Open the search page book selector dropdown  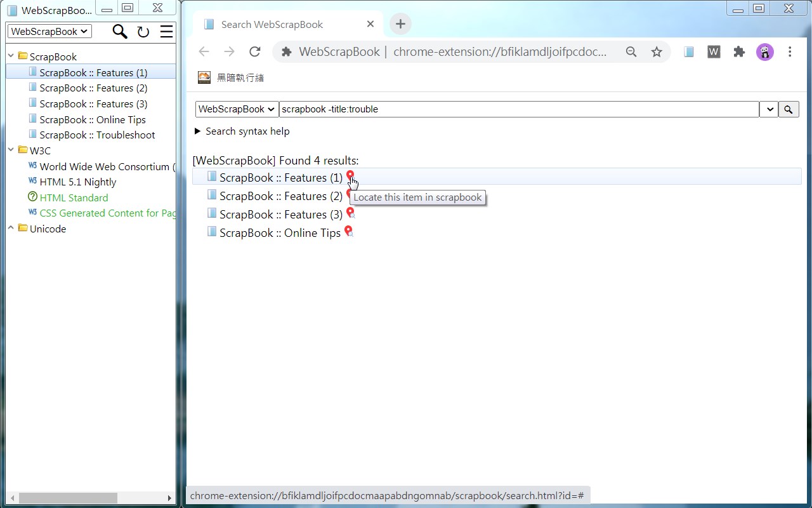237,109
